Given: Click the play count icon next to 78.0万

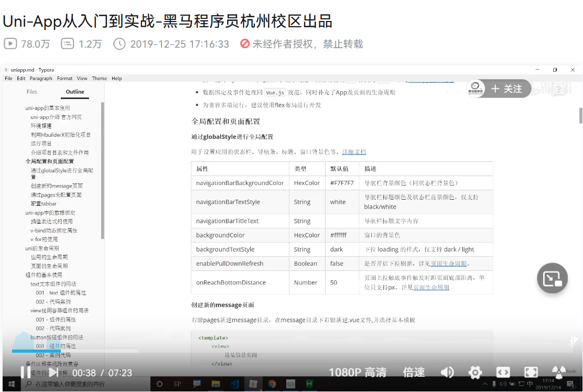Looking at the screenshot, I should [10, 44].
